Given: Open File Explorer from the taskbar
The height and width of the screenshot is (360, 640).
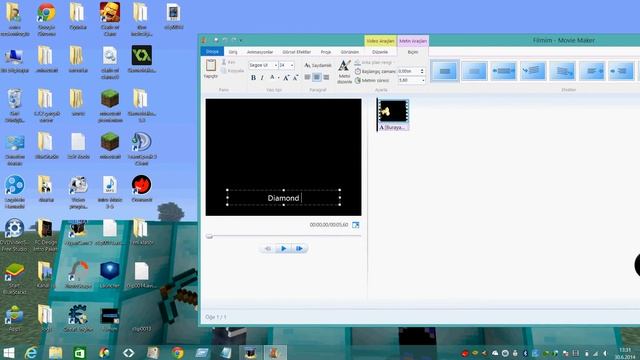Looking at the screenshot, I should [x=56, y=353].
